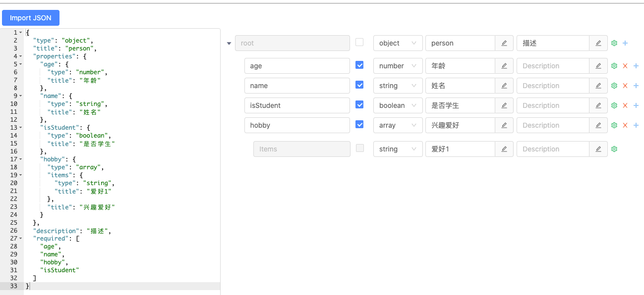Viewport: 644px width, 295px height.
Task: Collapse the root node tree arrow
Action: click(x=229, y=43)
